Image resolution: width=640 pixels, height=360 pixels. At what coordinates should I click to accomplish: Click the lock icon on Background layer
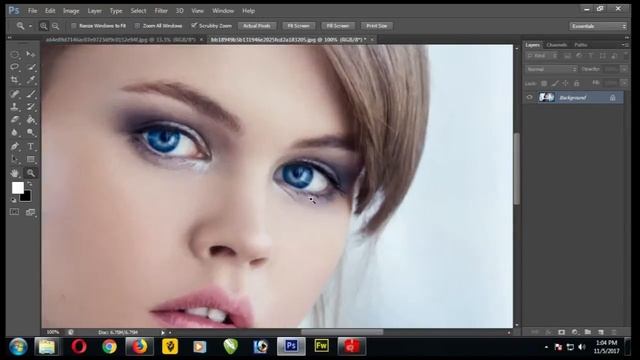(x=612, y=98)
